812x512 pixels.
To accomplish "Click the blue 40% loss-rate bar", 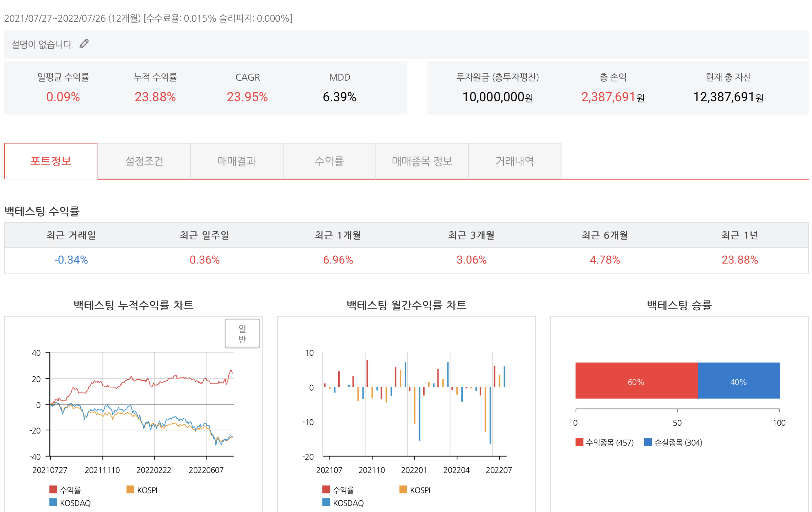I will 738,381.
